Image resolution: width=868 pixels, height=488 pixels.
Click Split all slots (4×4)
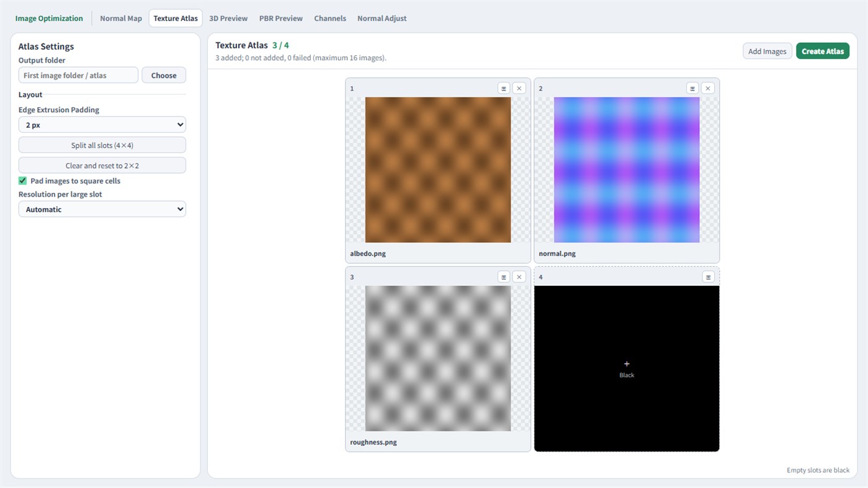pyautogui.click(x=102, y=145)
